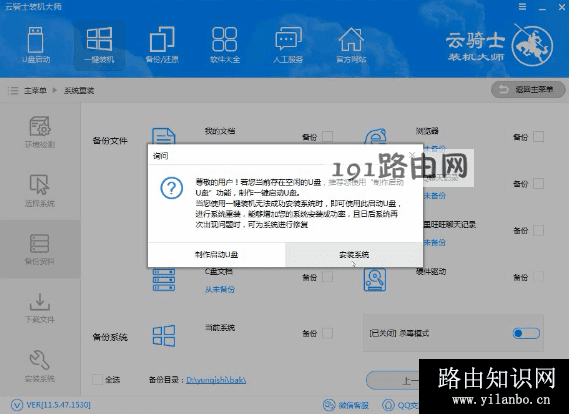Image resolution: width=569 pixels, height=414 pixels.
Task: Check 备份 box for 浏览器
Action: pyautogui.click(x=539, y=137)
